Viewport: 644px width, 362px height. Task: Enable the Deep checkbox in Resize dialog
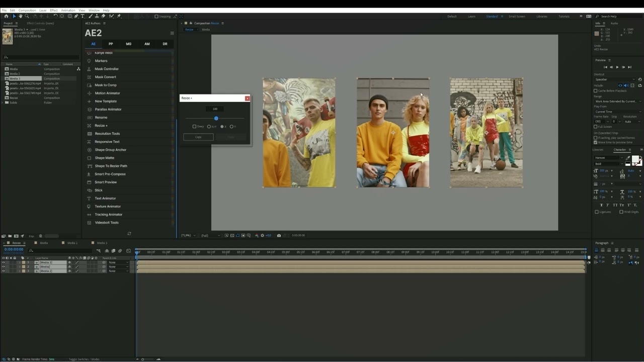(195, 127)
